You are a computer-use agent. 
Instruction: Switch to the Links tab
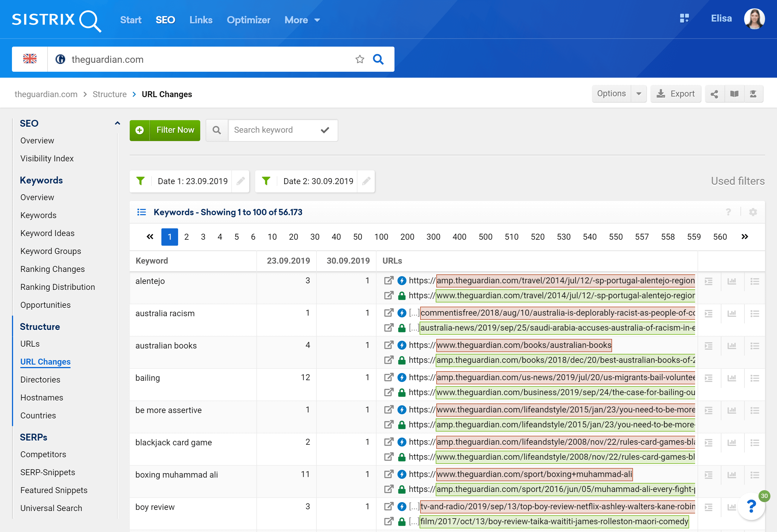201,20
